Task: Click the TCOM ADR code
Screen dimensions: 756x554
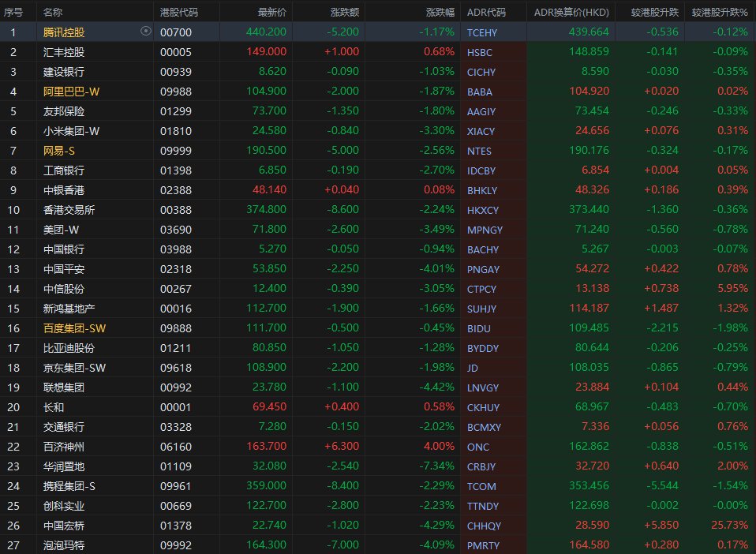Action: tap(481, 486)
